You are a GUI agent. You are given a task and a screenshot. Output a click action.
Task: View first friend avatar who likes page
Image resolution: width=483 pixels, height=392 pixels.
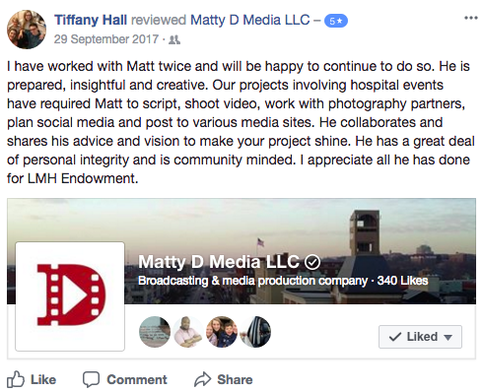point(155,332)
